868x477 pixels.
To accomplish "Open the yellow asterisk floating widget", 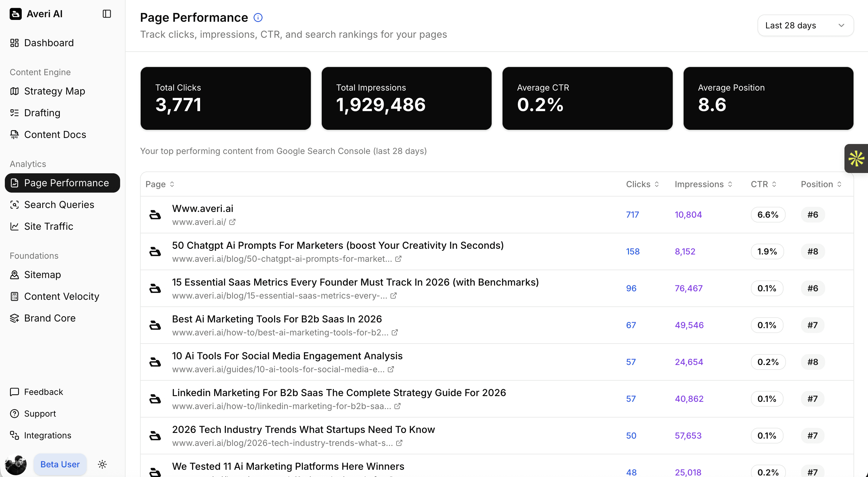I will point(856,158).
